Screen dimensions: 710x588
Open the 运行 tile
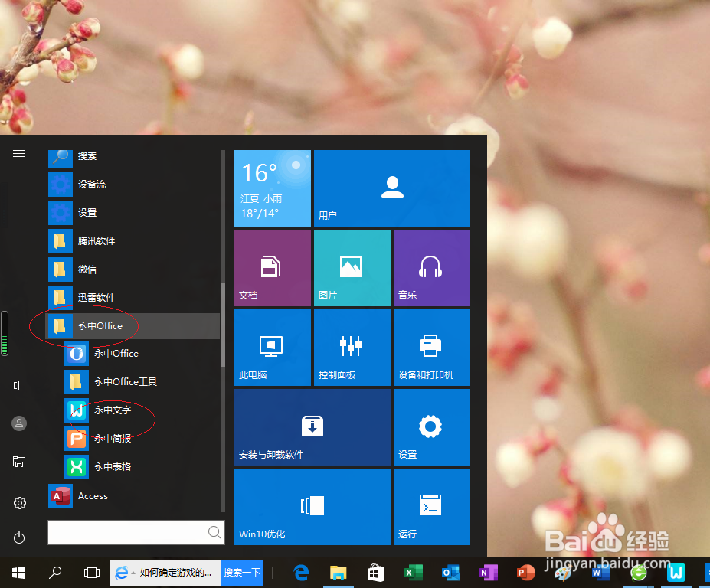click(432, 507)
